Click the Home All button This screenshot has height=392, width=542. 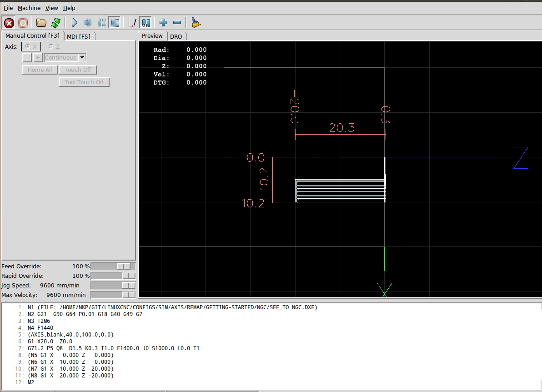(x=40, y=70)
